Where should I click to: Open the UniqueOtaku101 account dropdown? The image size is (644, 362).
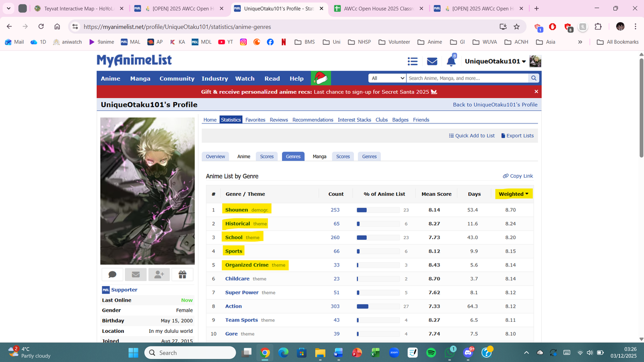click(x=495, y=61)
